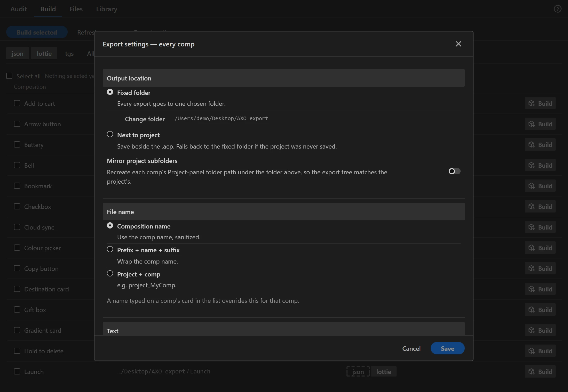Check the Bell composition checkbox

[x=17, y=165]
